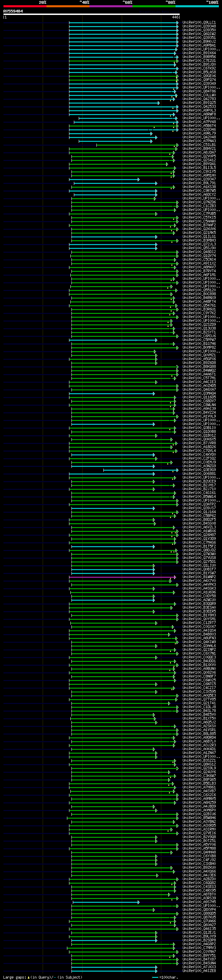Select the UniRef100_A9PBA1 label
Viewport: 222px width, 980px height.
click(x=199, y=45)
